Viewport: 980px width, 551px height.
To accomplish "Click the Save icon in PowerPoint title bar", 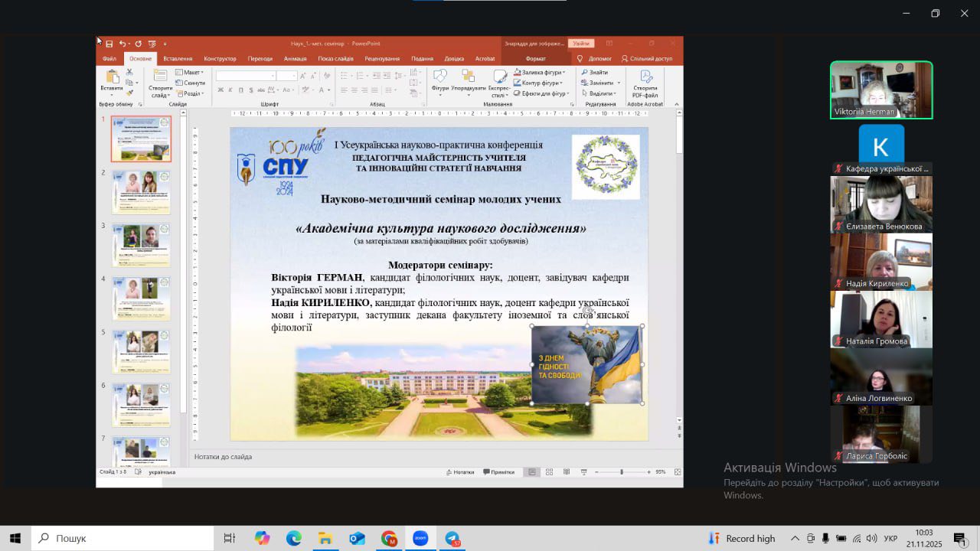I will tap(109, 44).
